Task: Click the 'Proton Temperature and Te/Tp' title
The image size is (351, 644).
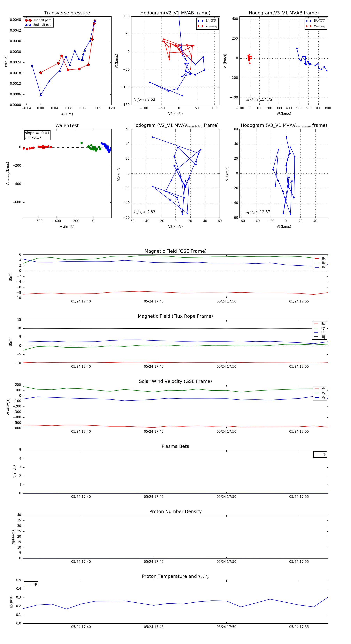Action: point(175,576)
